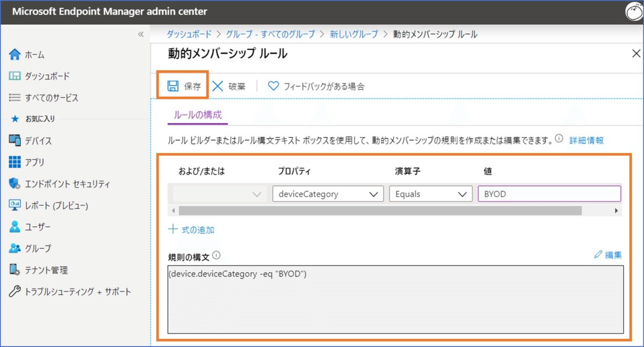644x347 pixels.
Task: Click the floppy disk save icon
Action: [173, 86]
